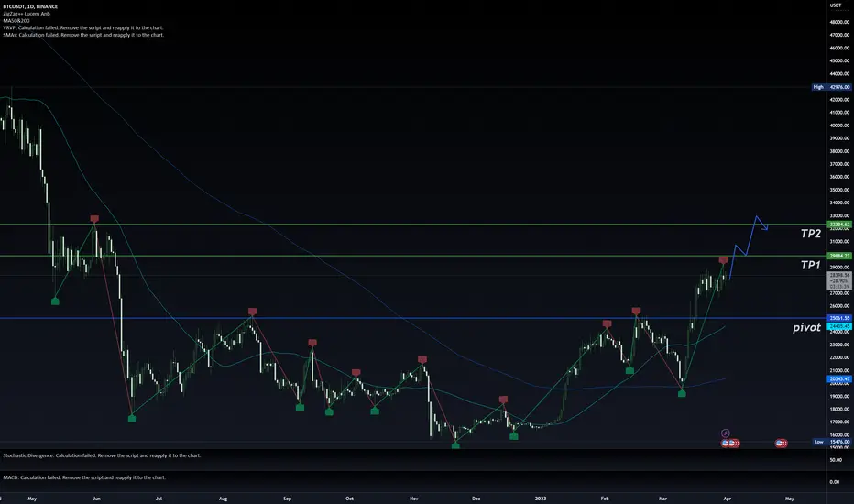
Task: Select the red ZigZag marker at early June high
Action: click(94, 218)
